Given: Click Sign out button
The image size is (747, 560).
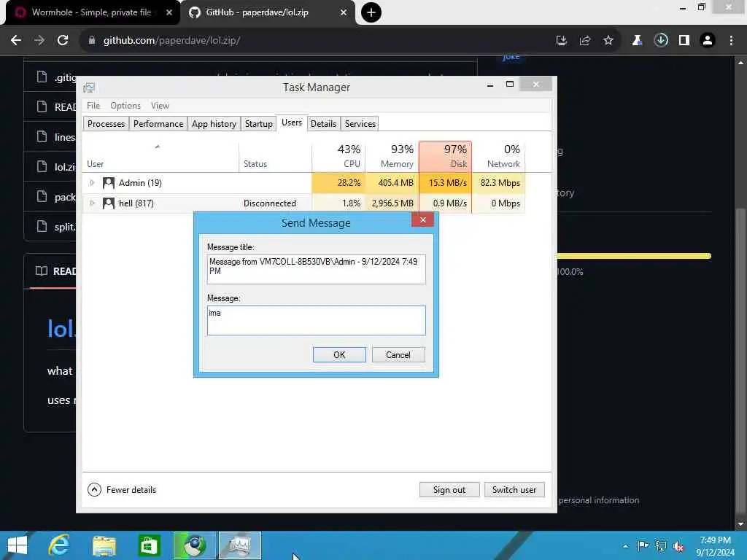Looking at the screenshot, I should [449, 489].
